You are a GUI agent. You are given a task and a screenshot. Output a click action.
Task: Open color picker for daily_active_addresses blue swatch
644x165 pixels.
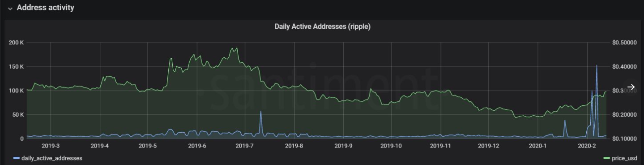click(17, 158)
